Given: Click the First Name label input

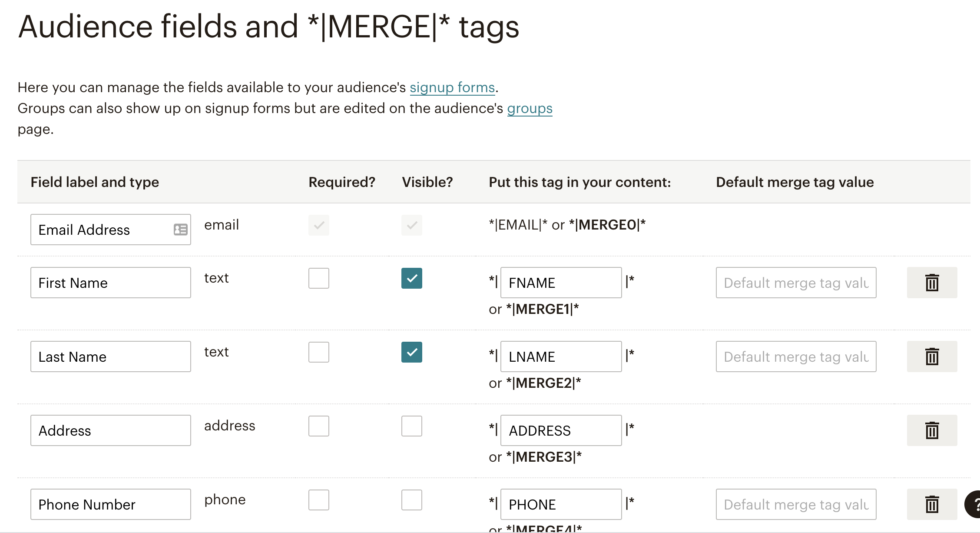Looking at the screenshot, I should [110, 283].
